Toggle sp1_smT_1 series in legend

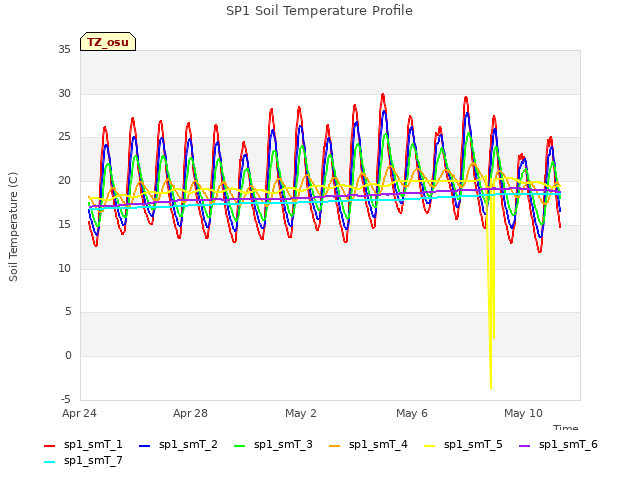pos(83,445)
